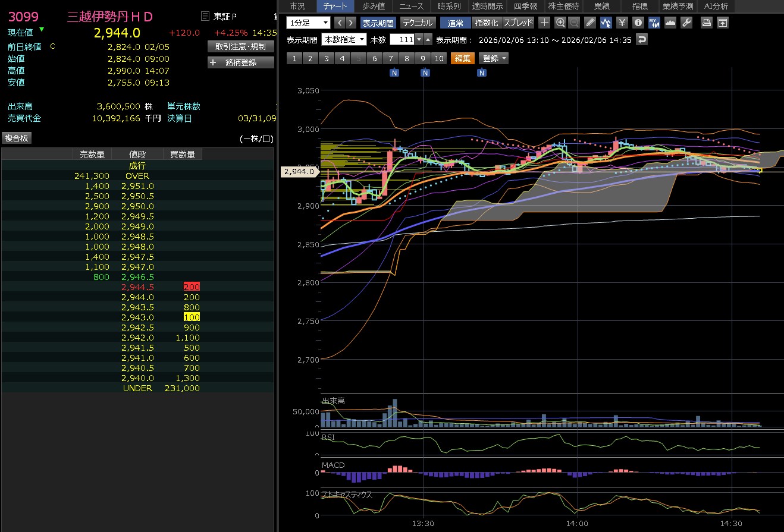
Task: Toggle the 通常 normal chart mode
Action: click(455, 23)
